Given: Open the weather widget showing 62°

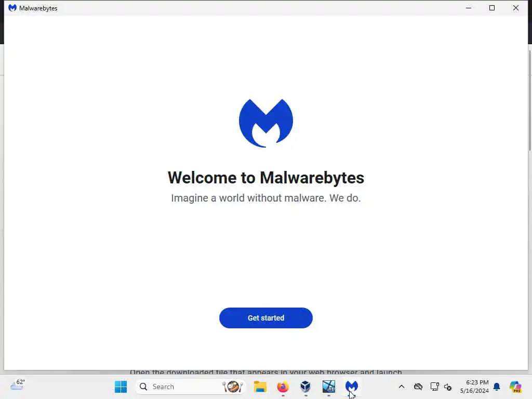Looking at the screenshot, I should (x=17, y=385).
